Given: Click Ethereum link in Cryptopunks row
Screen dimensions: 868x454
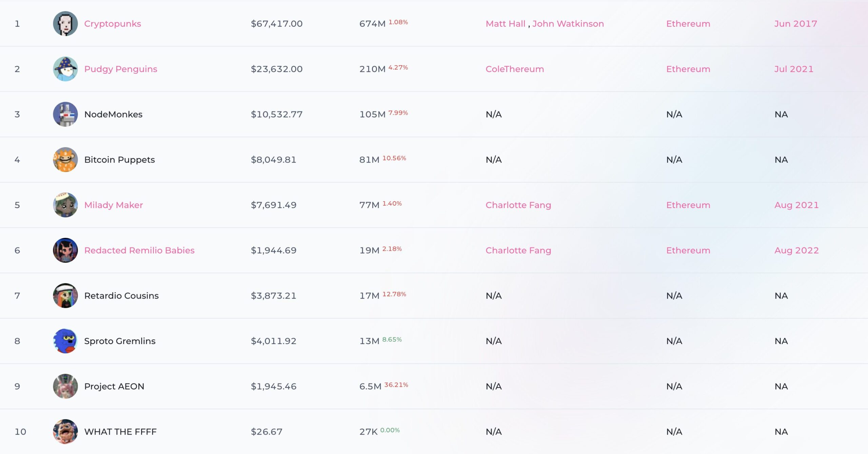Looking at the screenshot, I should pos(688,24).
